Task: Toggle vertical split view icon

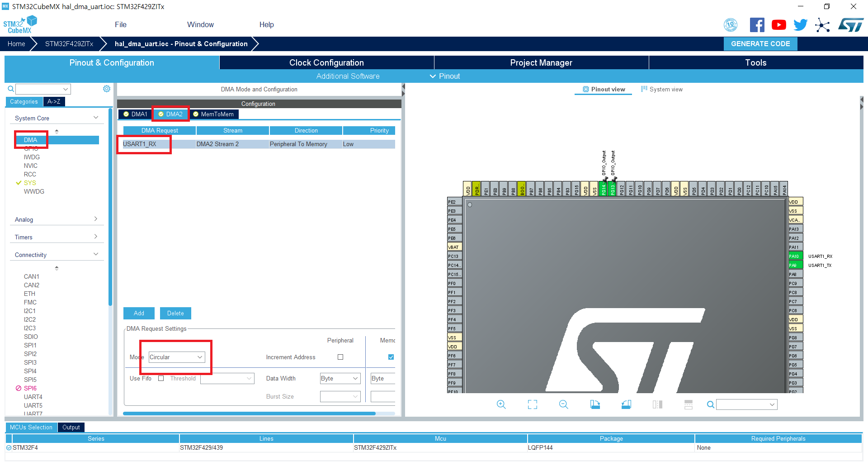Action: click(657, 404)
